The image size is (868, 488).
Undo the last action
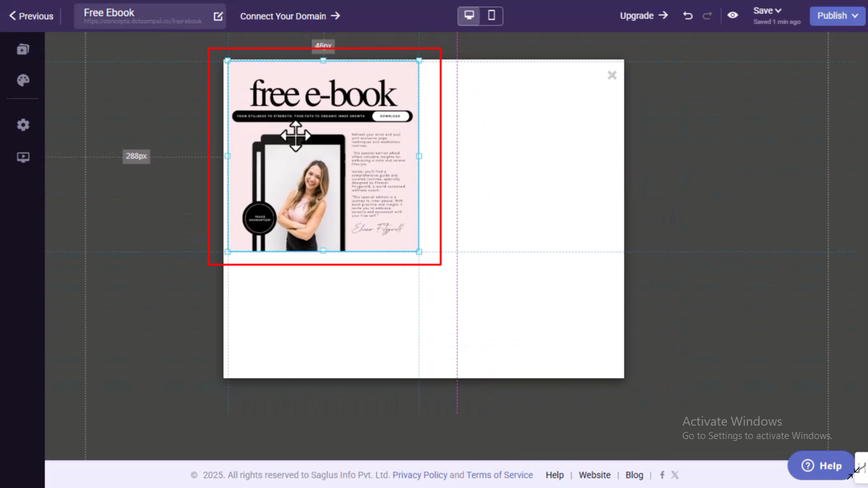688,15
